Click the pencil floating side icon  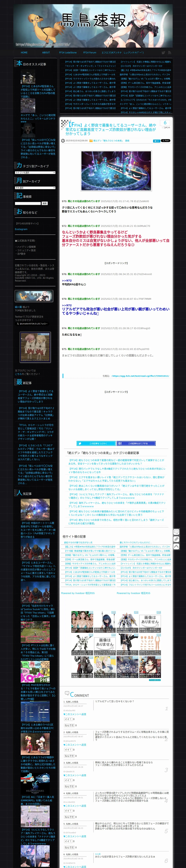pyautogui.click(x=176, y=539)
